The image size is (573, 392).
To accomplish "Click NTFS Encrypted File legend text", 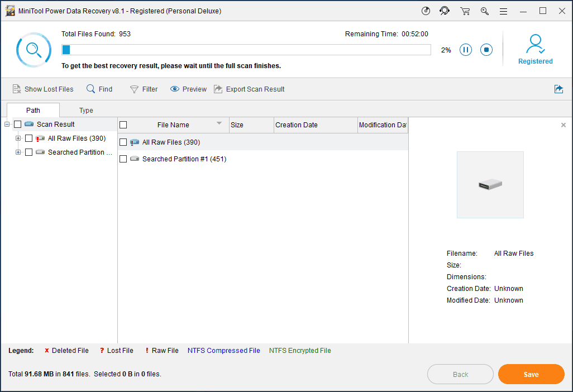I will pos(300,350).
